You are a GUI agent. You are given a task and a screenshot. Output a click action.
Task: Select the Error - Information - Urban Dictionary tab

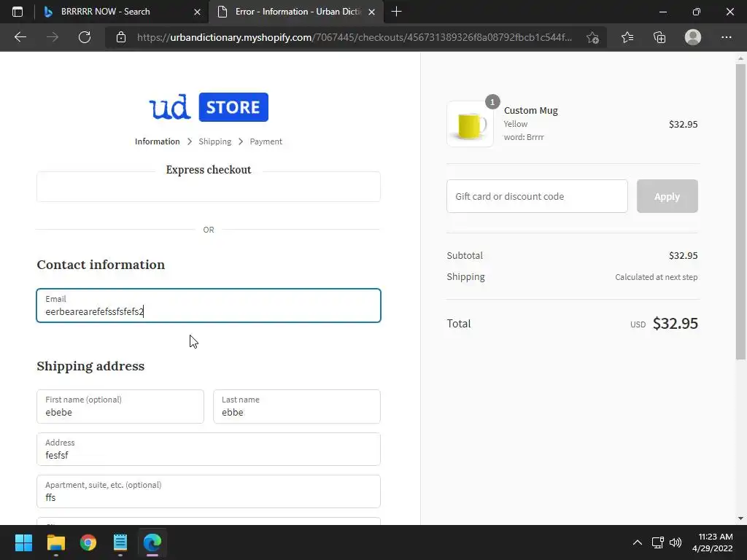[x=298, y=12]
